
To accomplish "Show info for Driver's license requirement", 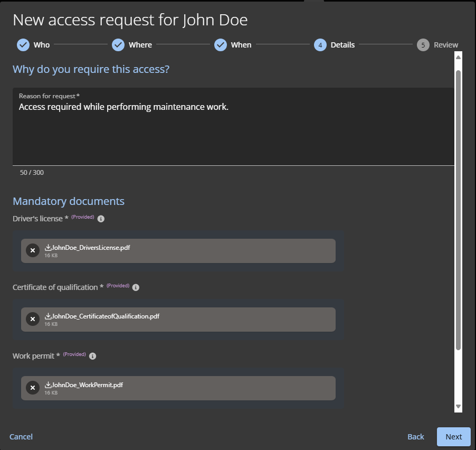I will 101,219.
